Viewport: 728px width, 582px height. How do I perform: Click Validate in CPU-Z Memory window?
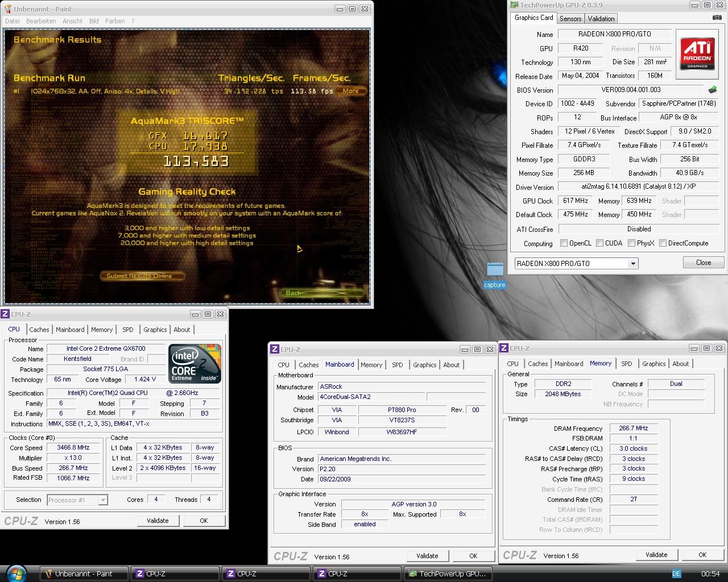(656, 555)
